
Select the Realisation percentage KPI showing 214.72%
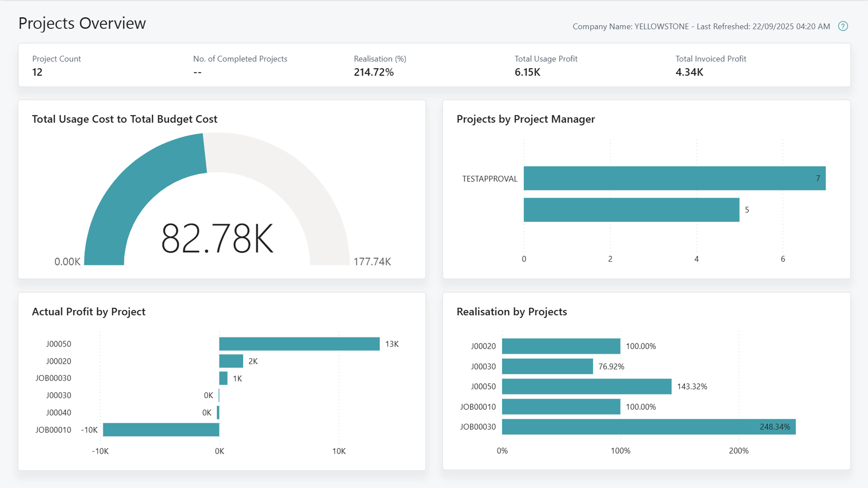click(x=380, y=66)
